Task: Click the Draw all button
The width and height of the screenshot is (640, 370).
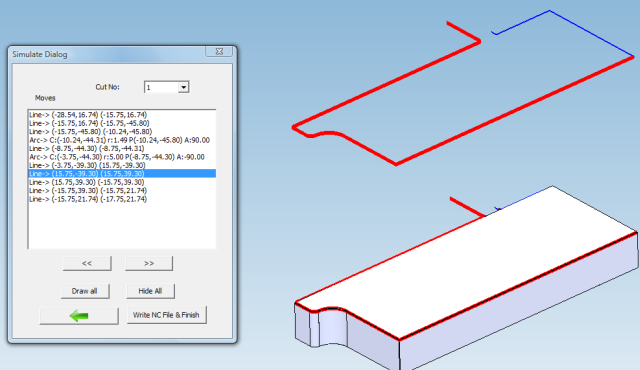Action: (x=85, y=291)
